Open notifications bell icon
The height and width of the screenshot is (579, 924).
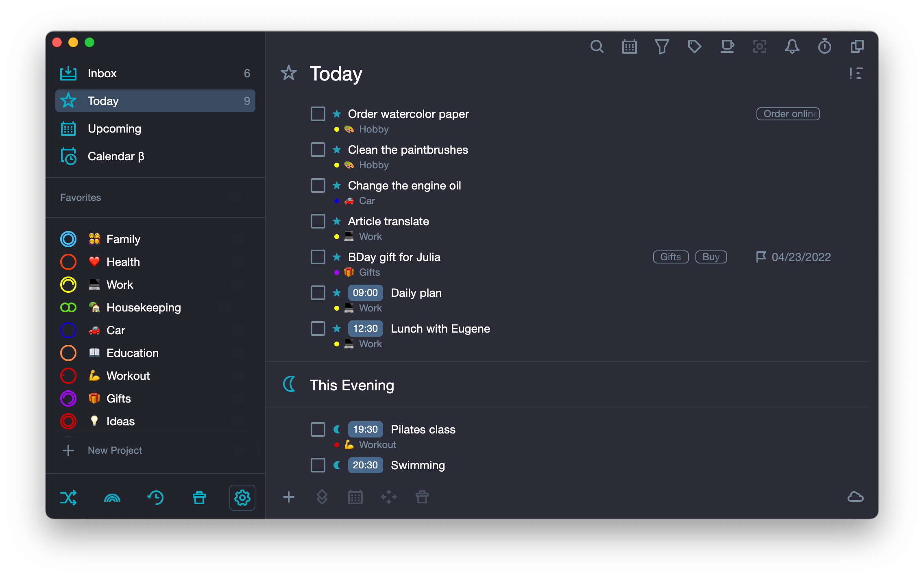click(792, 47)
